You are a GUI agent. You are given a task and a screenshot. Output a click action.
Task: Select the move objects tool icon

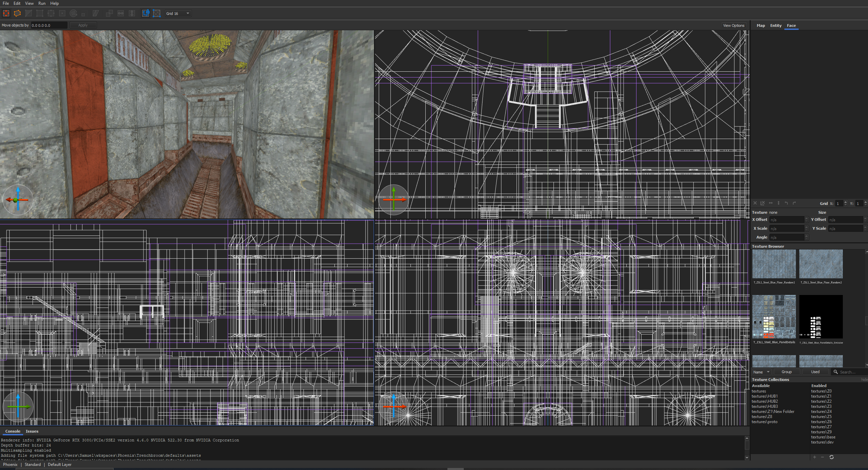(6, 13)
